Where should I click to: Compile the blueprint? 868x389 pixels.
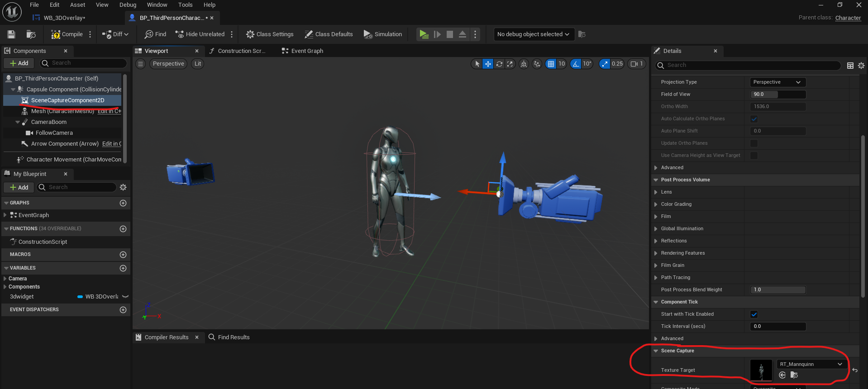tap(67, 34)
